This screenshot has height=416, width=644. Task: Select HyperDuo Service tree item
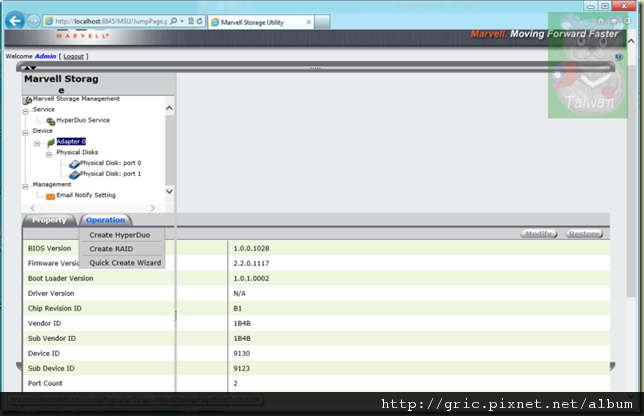click(x=83, y=120)
